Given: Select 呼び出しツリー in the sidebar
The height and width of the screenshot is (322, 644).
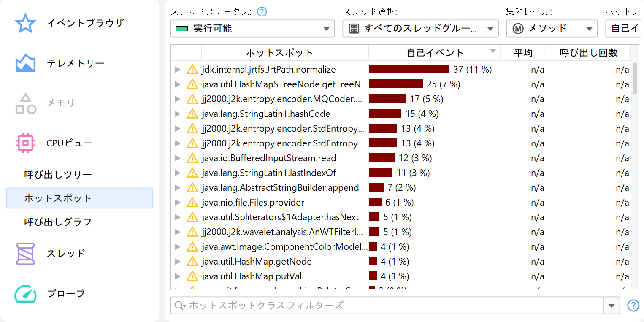Looking at the screenshot, I should coord(58,175).
